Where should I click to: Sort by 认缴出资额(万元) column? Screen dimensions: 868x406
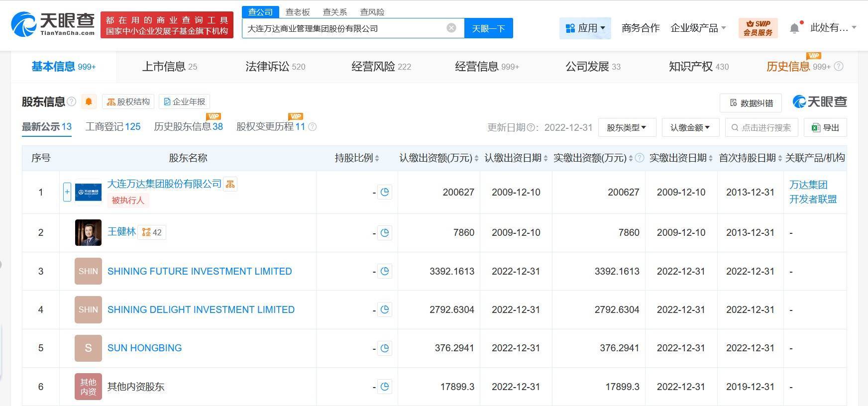pyautogui.click(x=476, y=158)
